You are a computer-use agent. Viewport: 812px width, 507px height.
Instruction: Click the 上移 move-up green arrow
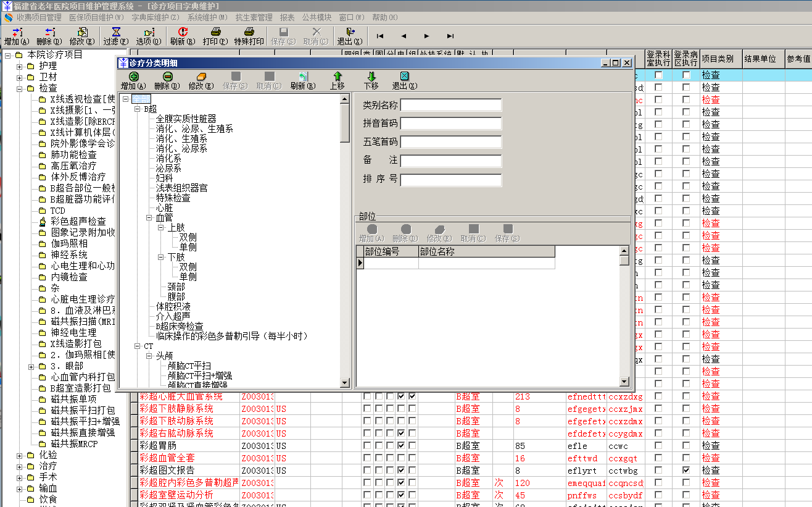(338, 76)
